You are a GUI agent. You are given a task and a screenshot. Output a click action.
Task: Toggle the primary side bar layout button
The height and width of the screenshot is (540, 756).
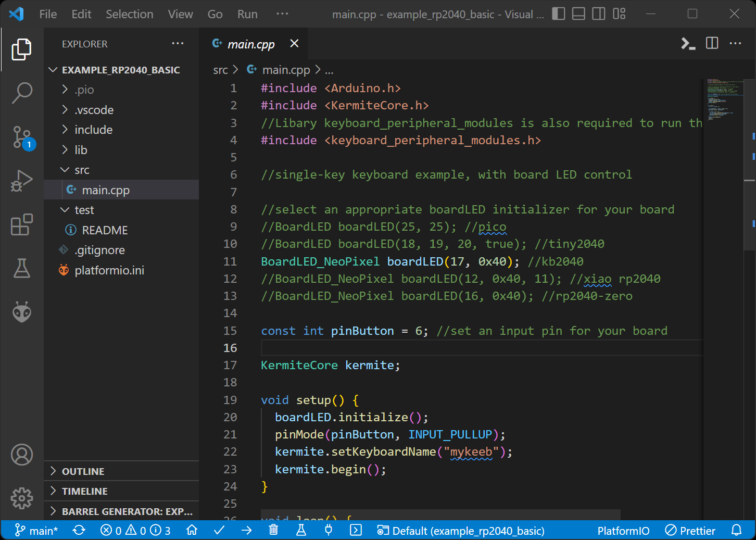tap(559, 14)
